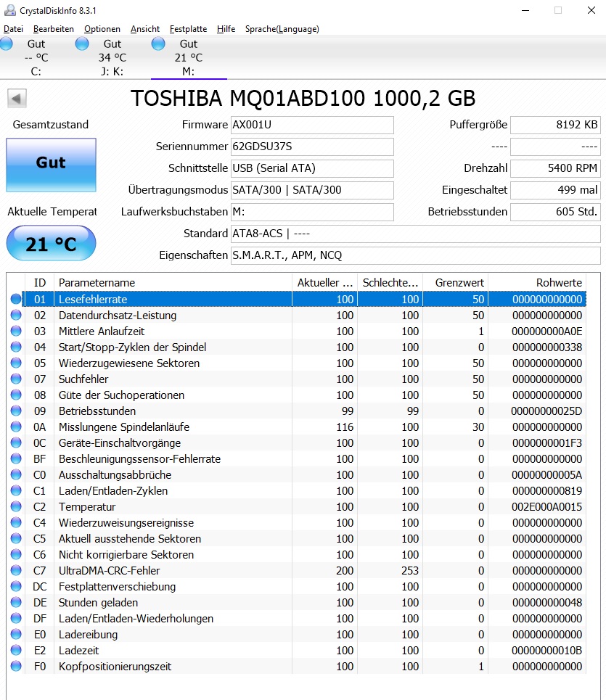The image size is (606, 700).
Task: Click the Standard field ATA8-ACS
Action: click(x=415, y=234)
